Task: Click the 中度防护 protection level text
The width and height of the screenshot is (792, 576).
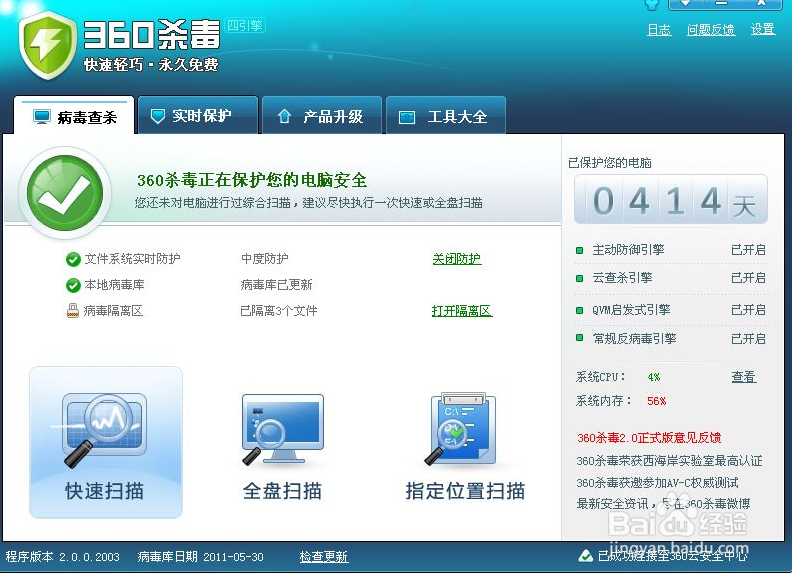Action: click(265, 259)
